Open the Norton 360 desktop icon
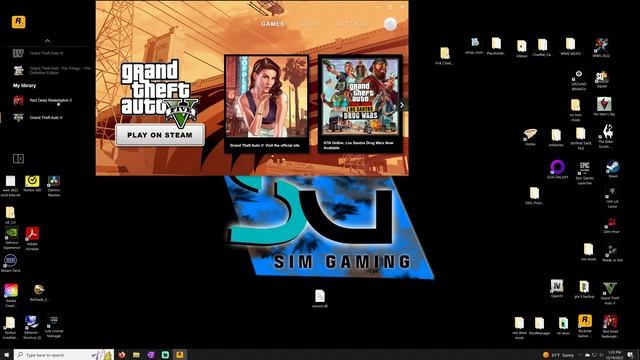Screen dimensions: 640x360 [x=32, y=184]
